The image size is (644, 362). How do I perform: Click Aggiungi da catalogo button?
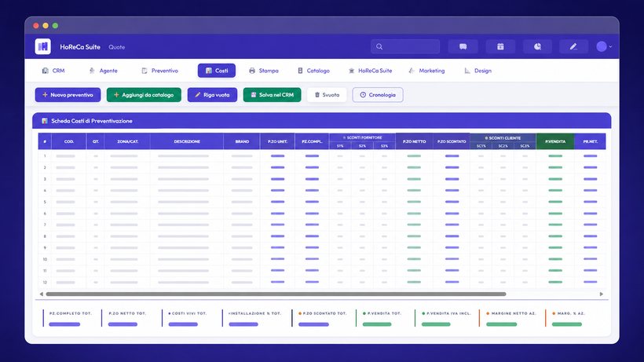click(144, 95)
